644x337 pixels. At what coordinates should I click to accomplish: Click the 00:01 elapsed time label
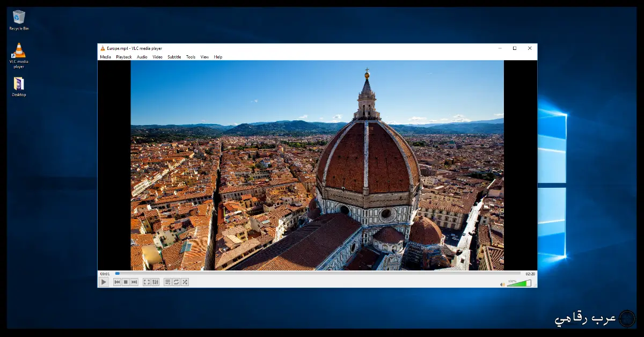coord(105,274)
